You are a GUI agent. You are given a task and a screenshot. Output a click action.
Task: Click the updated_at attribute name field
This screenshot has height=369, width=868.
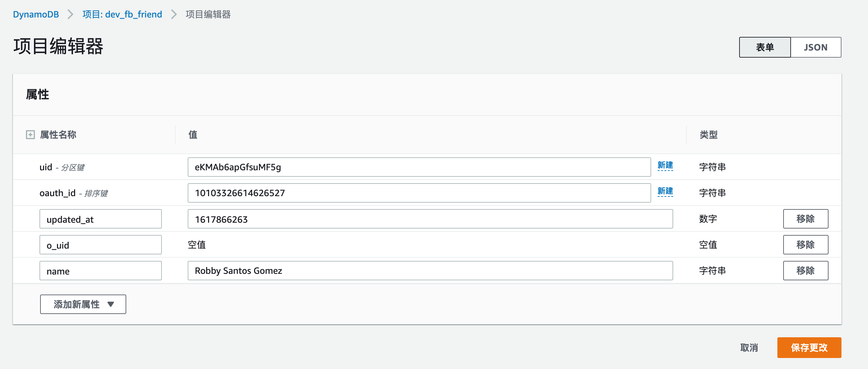coord(100,219)
